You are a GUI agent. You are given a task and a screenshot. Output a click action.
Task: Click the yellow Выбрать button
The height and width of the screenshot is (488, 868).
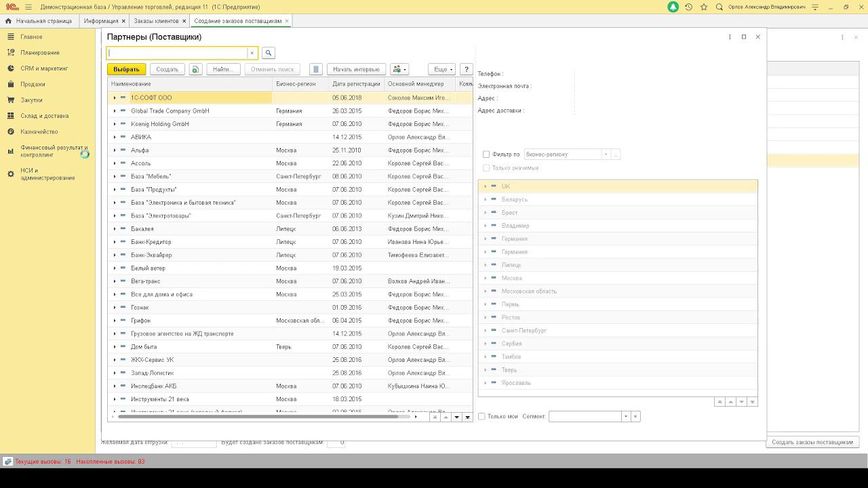126,69
